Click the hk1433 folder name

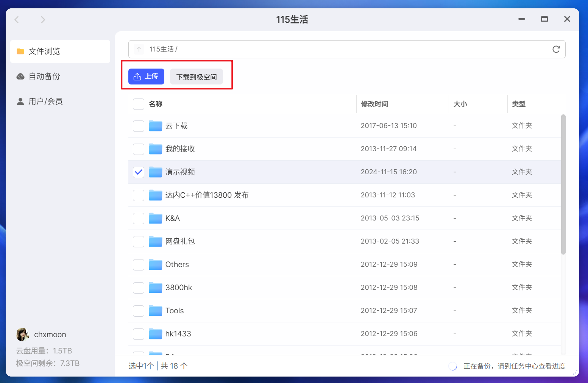178,334
